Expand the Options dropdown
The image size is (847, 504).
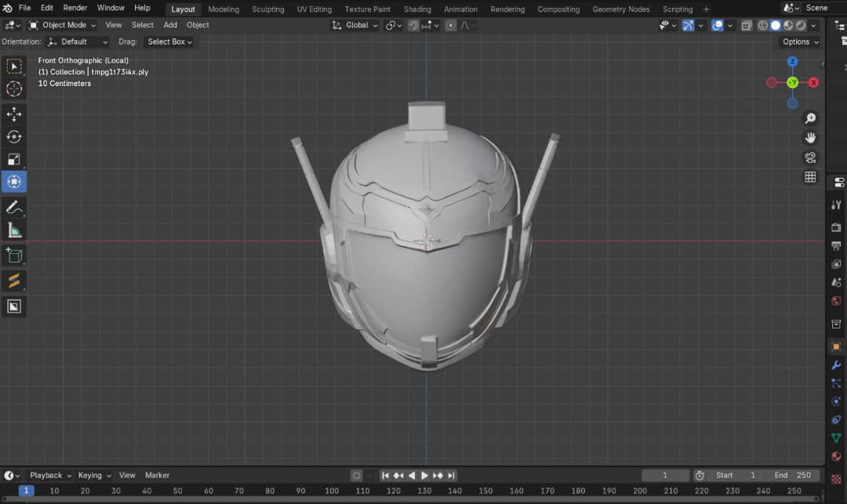[800, 42]
